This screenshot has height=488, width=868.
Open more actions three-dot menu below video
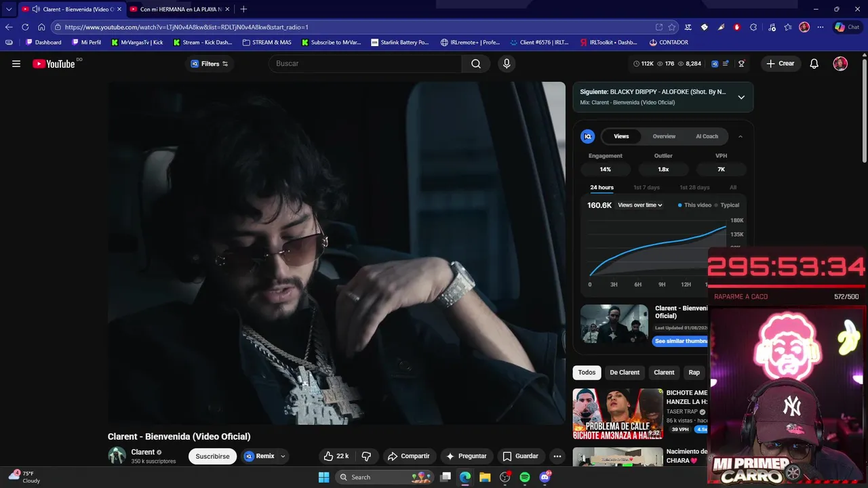[x=557, y=456]
